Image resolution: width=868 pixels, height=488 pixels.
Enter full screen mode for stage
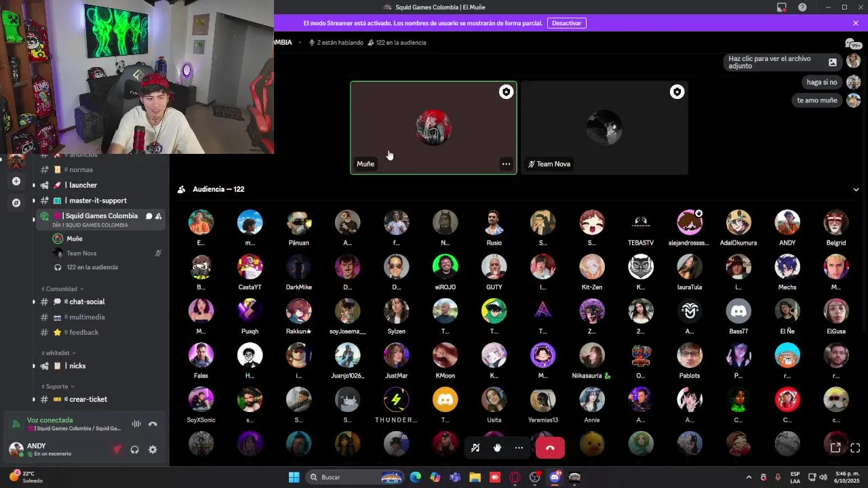point(855,447)
